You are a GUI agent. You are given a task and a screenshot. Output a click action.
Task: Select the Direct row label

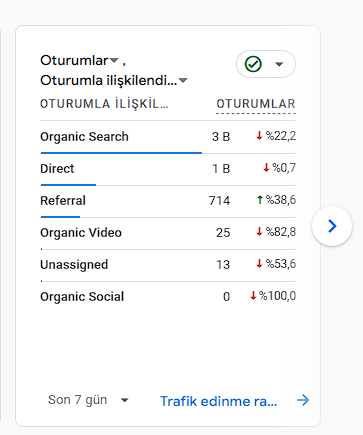57,169
